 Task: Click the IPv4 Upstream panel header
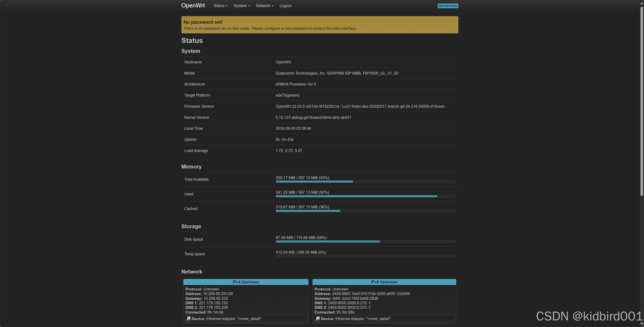pyautogui.click(x=246, y=282)
